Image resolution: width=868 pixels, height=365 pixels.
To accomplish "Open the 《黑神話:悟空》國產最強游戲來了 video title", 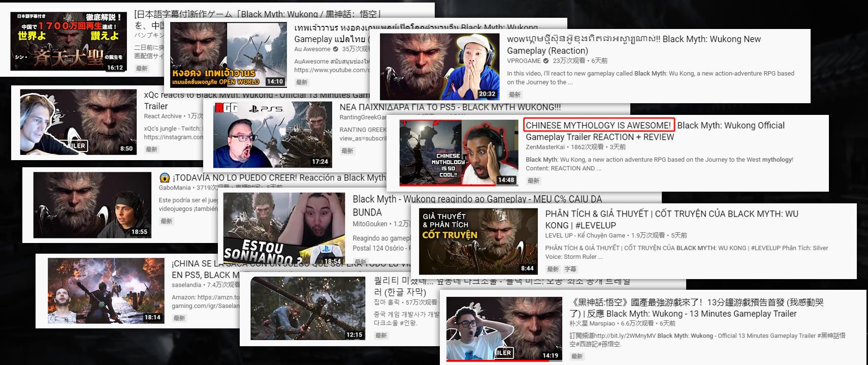I will [696, 308].
